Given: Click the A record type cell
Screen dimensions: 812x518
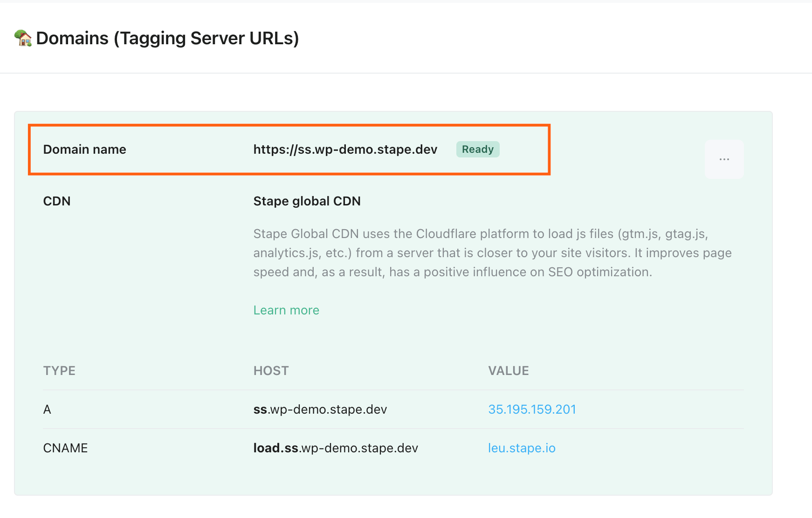Looking at the screenshot, I should [x=47, y=409].
